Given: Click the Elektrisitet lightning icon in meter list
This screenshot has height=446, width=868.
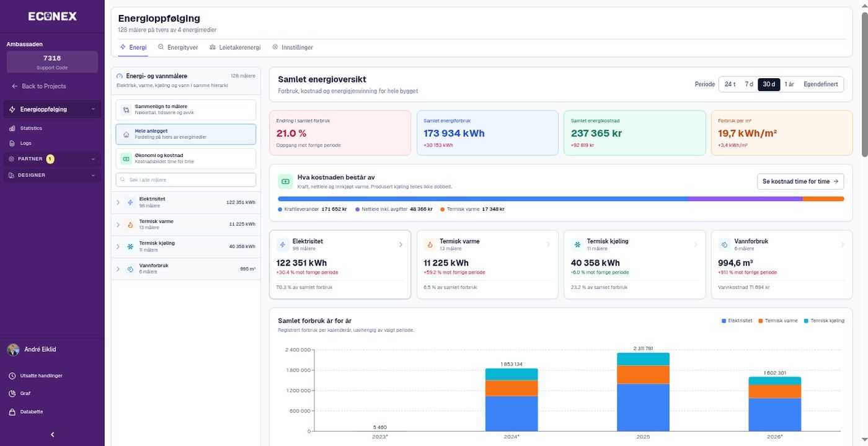Looking at the screenshot, I should pos(130,202).
